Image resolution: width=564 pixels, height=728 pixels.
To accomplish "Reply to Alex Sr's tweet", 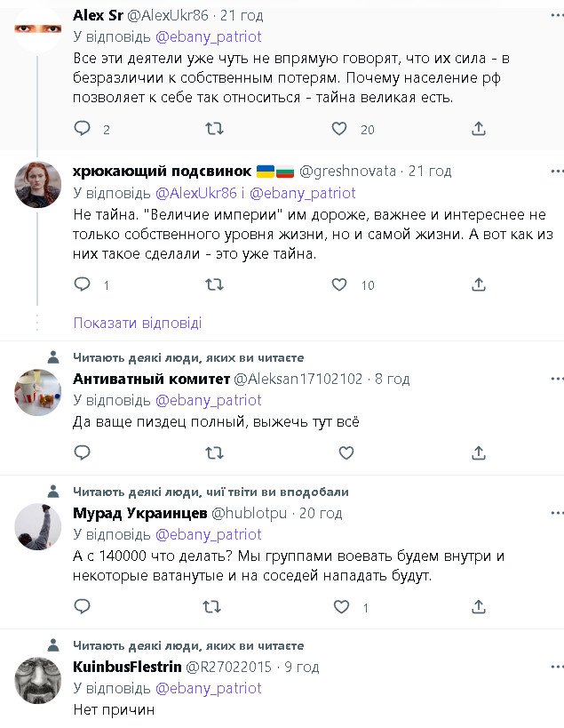I will point(83,129).
